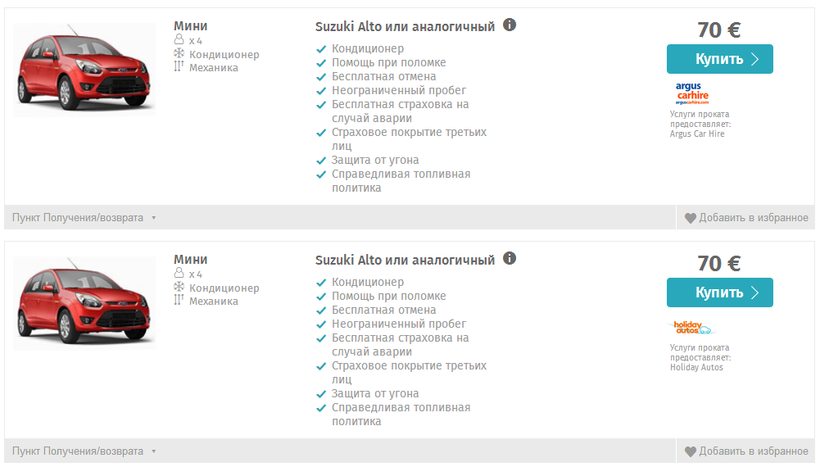Viewport: 820px width, 467px height.
Task: Open the Holiday Autos logo
Action: 691,328
